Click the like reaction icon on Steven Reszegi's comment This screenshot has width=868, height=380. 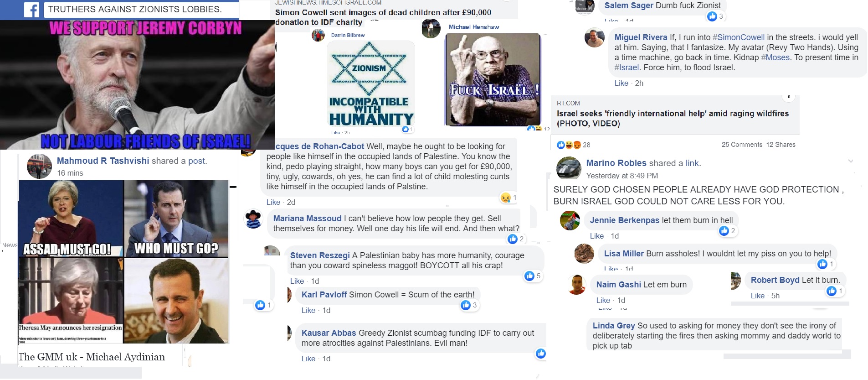529,276
